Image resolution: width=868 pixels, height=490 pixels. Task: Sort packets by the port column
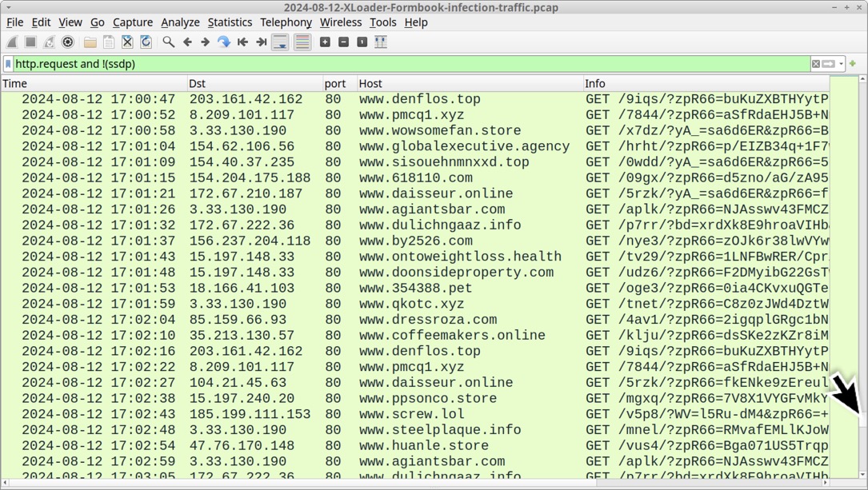point(339,83)
